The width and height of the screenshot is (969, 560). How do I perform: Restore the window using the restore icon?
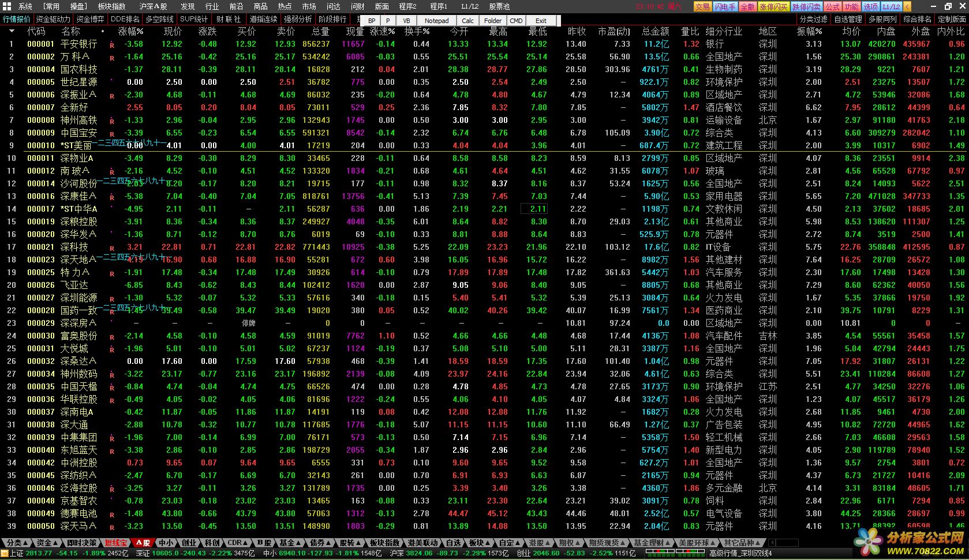tap(948, 6)
